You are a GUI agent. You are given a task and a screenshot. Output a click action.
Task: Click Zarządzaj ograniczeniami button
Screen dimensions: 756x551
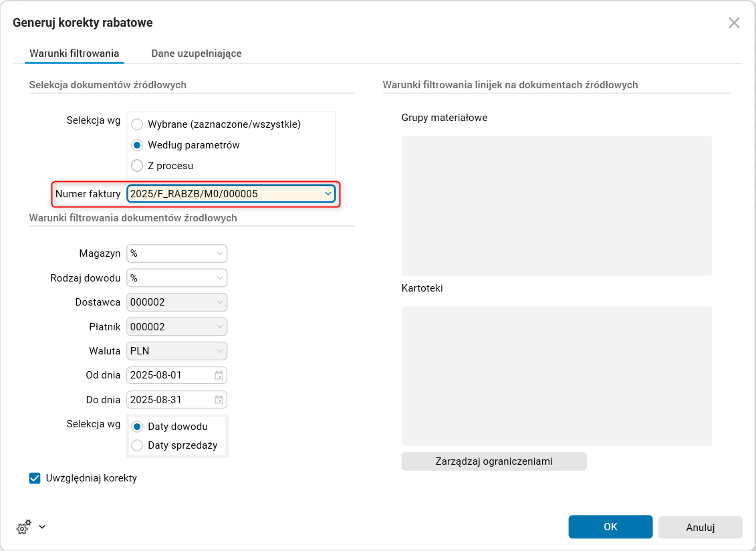[494, 461]
